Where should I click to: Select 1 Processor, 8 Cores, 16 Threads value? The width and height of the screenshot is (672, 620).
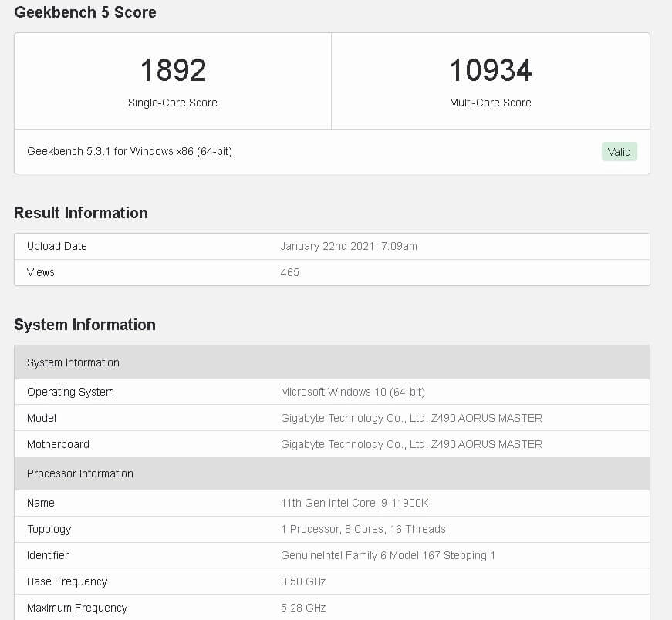pyautogui.click(x=363, y=529)
